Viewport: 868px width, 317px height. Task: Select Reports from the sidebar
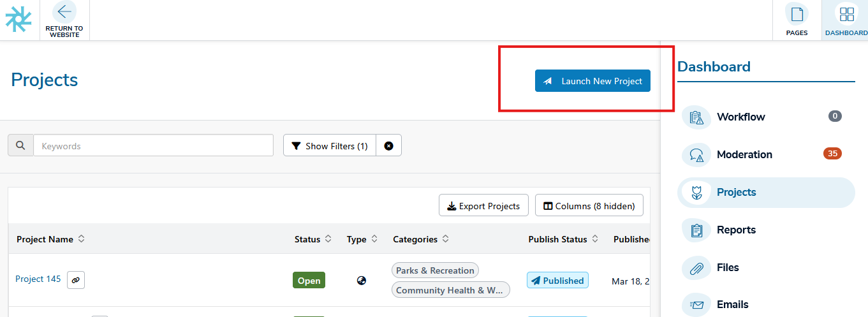click(x=736, y=230)
